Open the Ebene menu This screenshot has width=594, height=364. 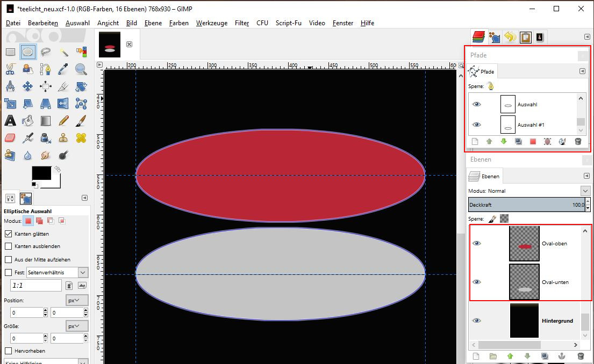click(153, 23)
